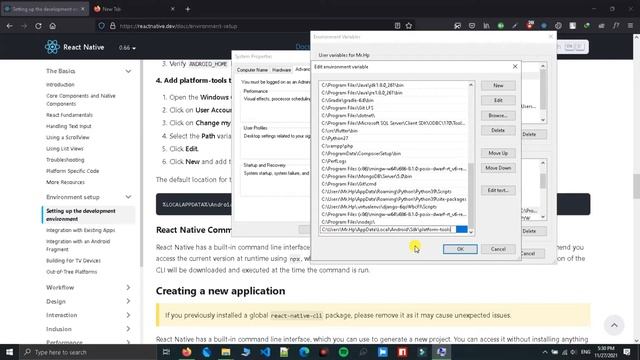Open the Handling Text Input page
This screenshot has width=640, height=360.
69,126
